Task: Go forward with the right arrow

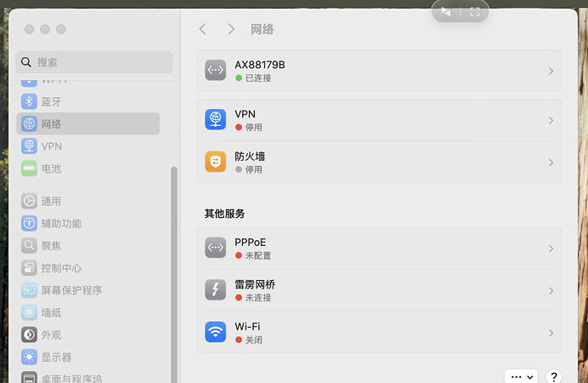Action: (x=231, y=29)
